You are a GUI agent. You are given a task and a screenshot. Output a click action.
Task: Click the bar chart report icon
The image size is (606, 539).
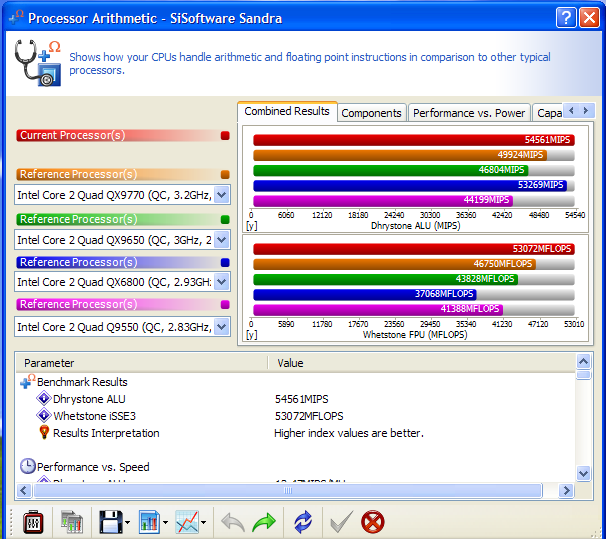tap(149, 522)
